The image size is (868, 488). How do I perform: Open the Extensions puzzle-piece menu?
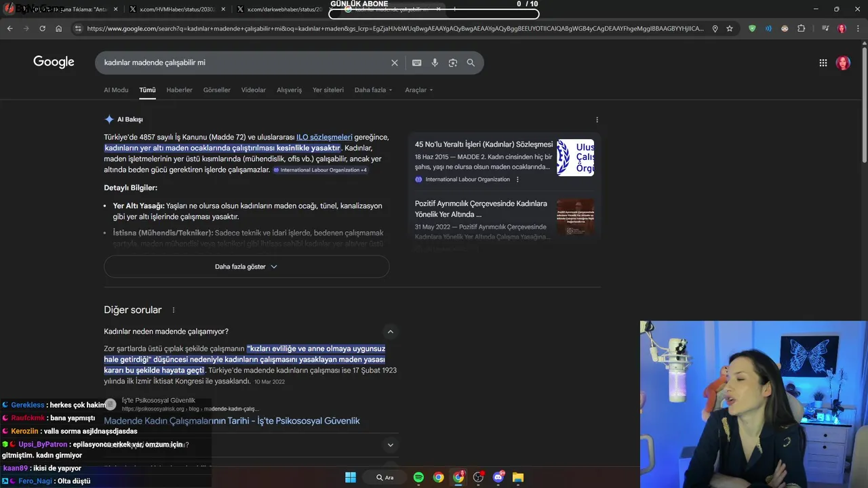pos(802,28)
